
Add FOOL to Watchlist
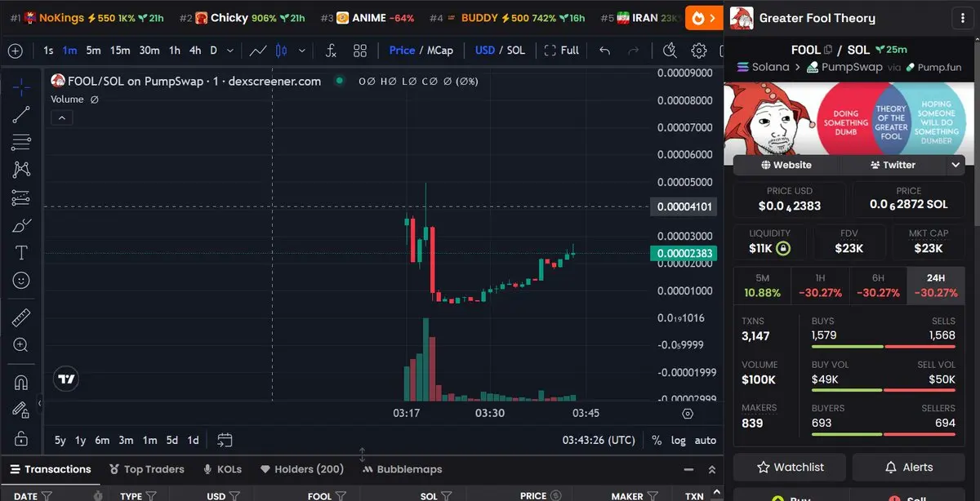click(790, 468)
